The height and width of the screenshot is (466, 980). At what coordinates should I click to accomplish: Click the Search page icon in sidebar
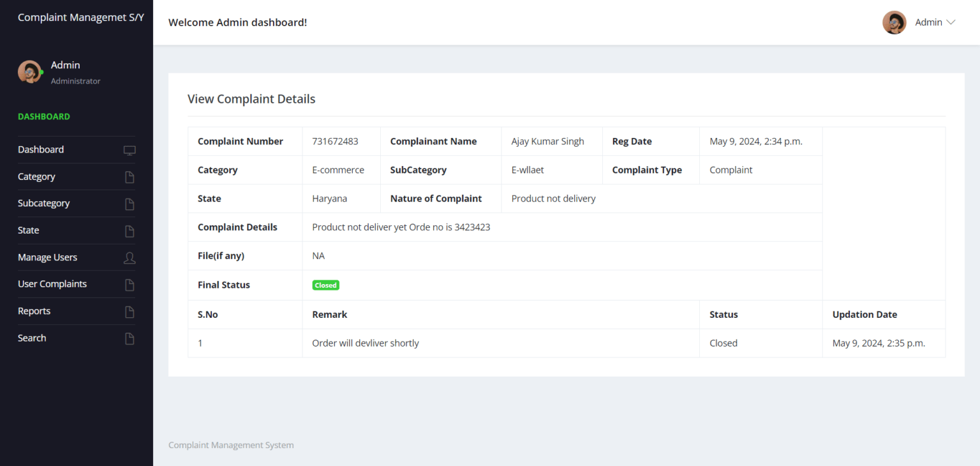(130, 338)
